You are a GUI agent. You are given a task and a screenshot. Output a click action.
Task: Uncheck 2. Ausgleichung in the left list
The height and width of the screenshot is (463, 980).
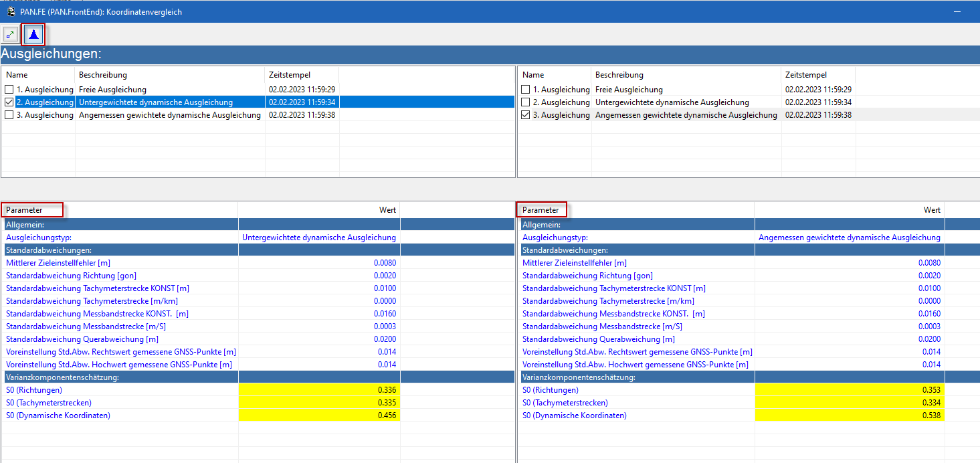(x=9, y=102)
